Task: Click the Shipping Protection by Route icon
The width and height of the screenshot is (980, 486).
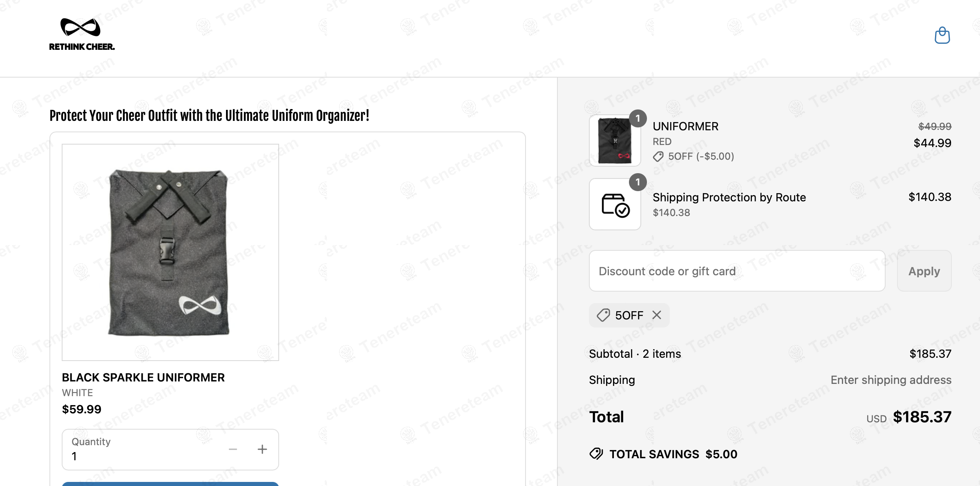Action: [x=615, y=205]
